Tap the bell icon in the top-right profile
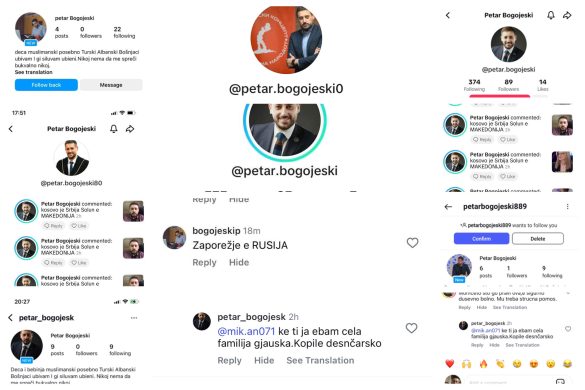Screen dimensions: 585x390 click(x=551, y=15)
